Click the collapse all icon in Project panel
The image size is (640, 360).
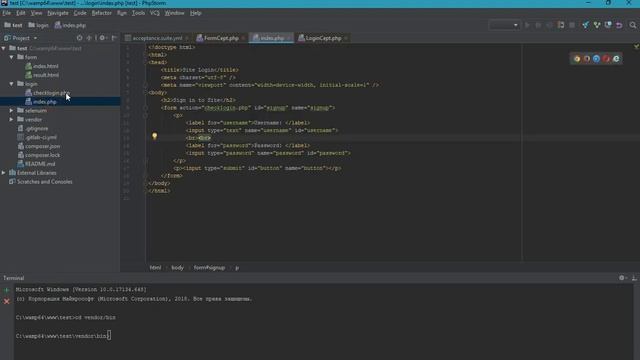[x=89, y=38]
